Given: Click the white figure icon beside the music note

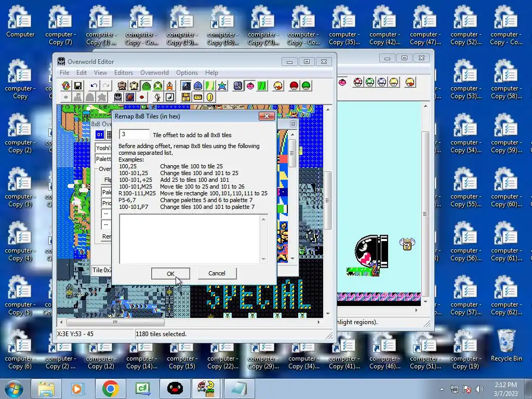Looking at the screenshot, I should 158,97.
